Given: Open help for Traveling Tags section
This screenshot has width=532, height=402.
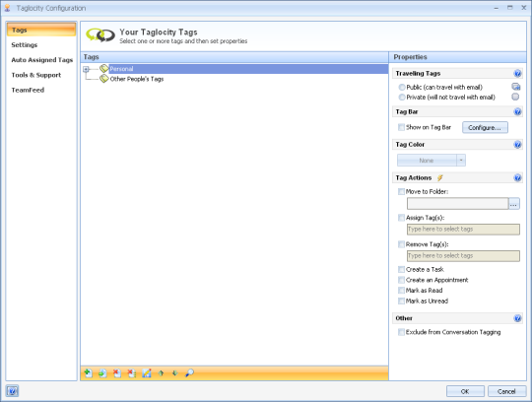Looking at the screenshot, I should pyautogui.click(x=517, y=73).
